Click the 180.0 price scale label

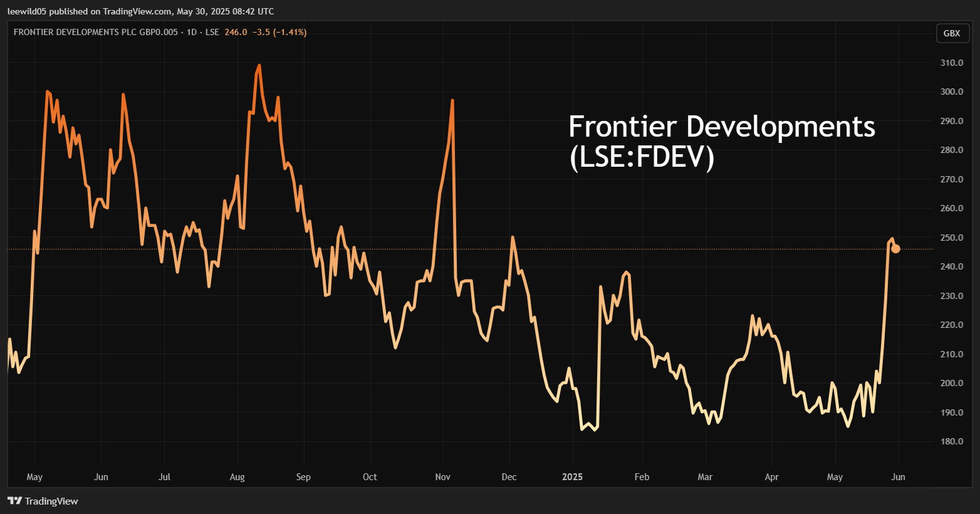pyautogui.click(x=951, y=441)
